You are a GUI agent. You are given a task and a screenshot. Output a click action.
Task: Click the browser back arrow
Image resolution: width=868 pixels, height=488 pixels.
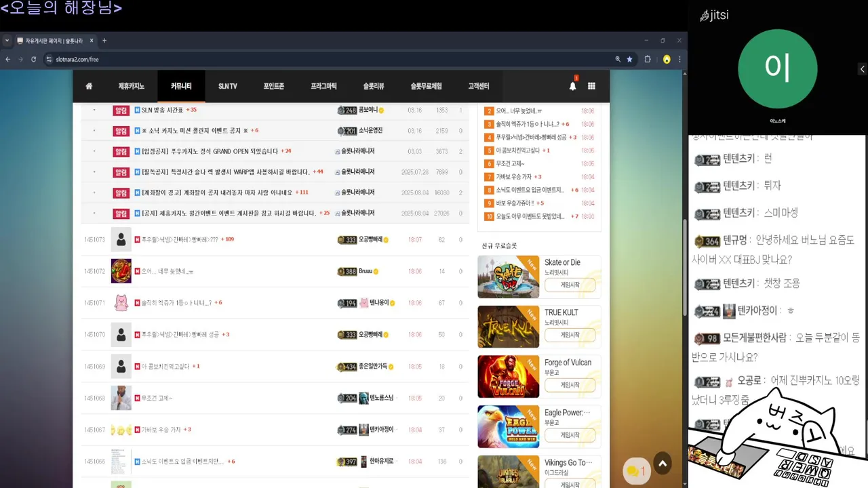(x=8, y=60)
